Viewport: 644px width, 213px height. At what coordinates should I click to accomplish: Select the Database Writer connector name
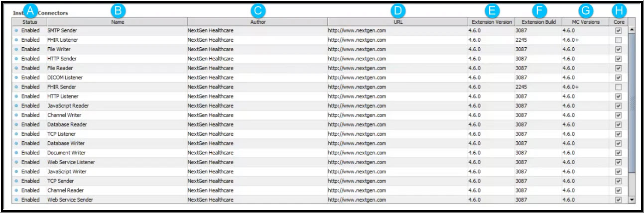(66, 143)
